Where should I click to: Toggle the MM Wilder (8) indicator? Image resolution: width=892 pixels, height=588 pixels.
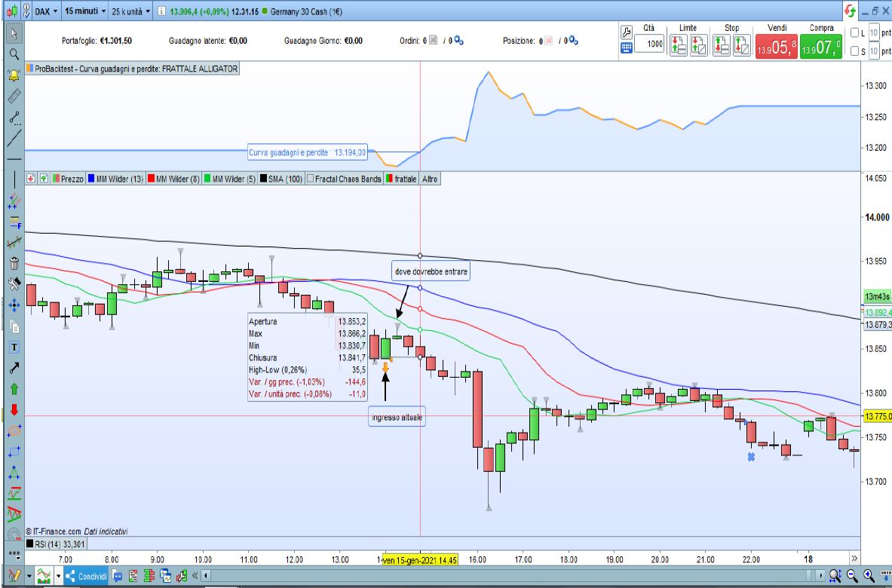[x=174, y=179]
